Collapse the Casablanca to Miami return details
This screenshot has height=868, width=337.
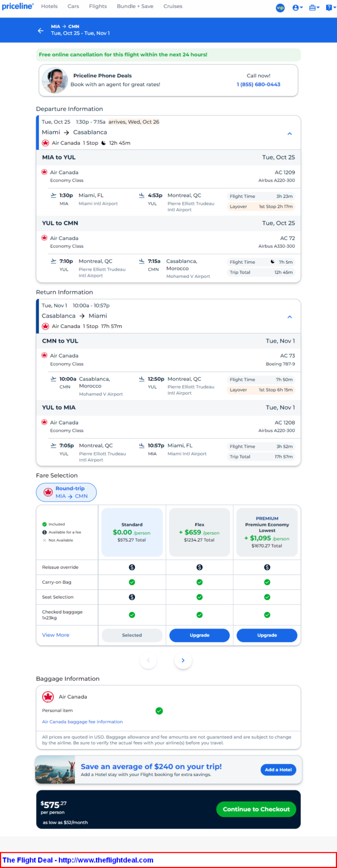(x=290, y=317)
